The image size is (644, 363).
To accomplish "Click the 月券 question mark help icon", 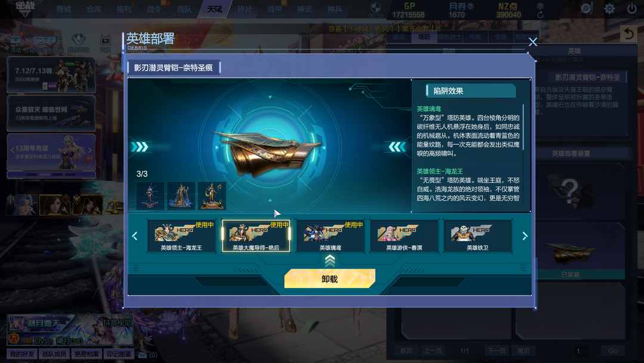I will pos(470,6).
